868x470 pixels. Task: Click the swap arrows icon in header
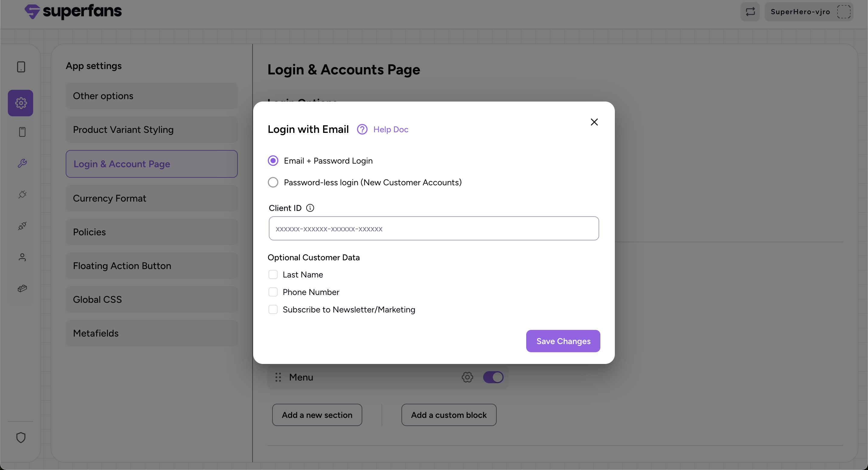pos(750,12)
